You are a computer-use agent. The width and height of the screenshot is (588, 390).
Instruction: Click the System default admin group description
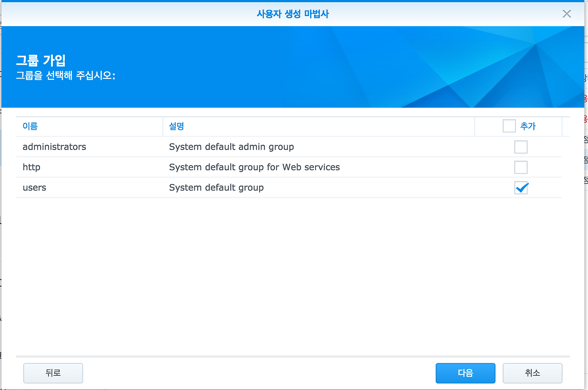231,146
